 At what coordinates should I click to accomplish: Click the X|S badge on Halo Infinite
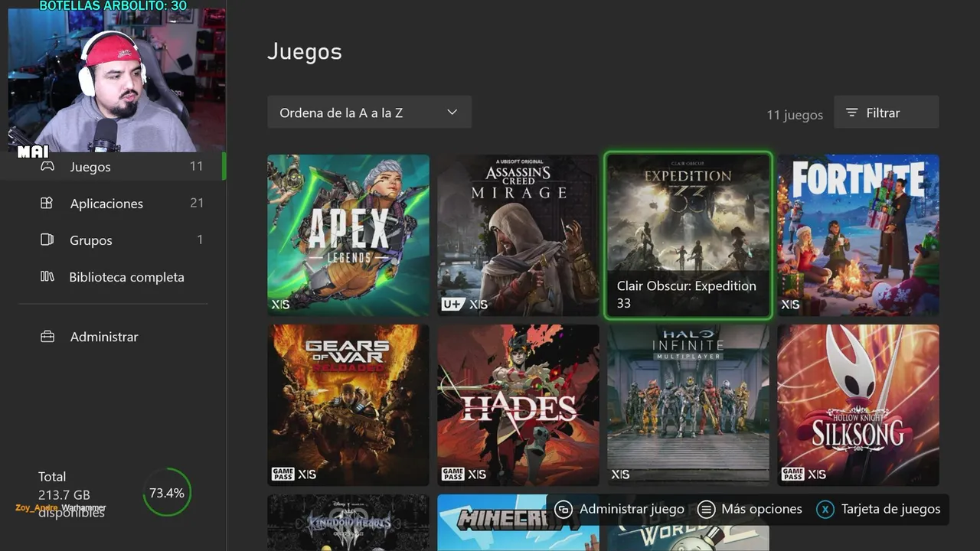620,474
